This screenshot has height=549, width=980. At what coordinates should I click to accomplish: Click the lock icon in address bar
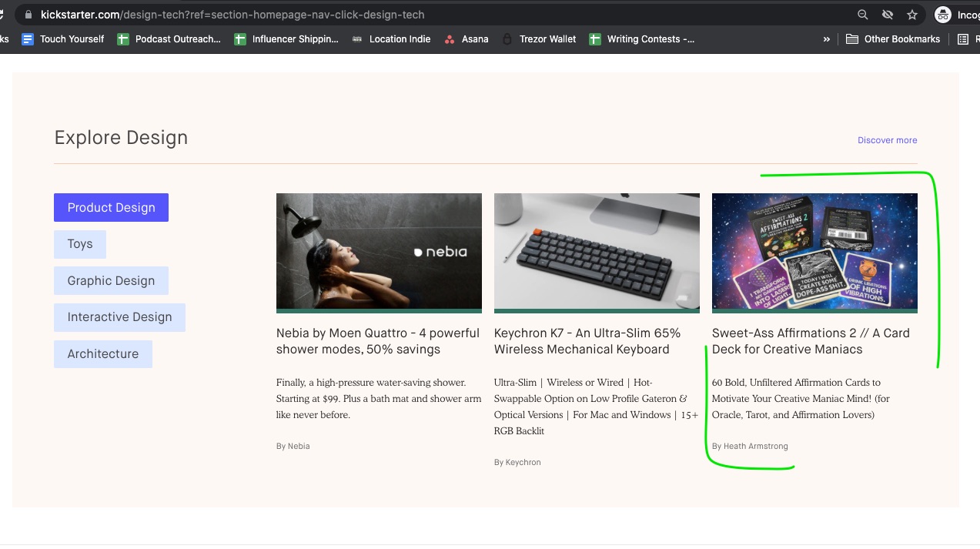click(28, 15)
